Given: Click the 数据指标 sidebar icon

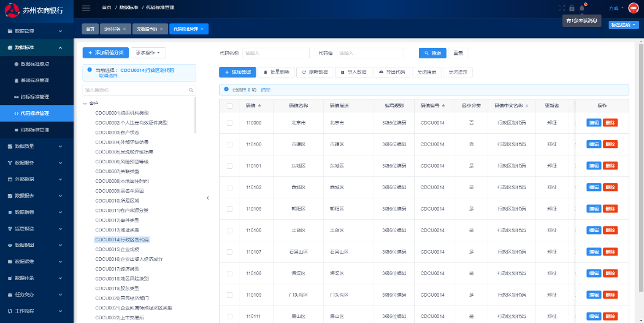Looking at the screenshot, I should [10, 212].
